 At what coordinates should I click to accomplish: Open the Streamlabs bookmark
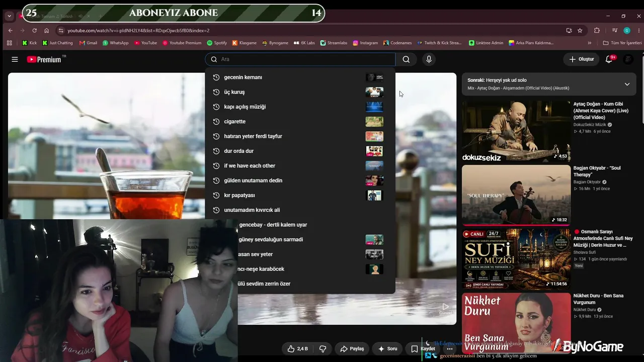click(334, 43)
